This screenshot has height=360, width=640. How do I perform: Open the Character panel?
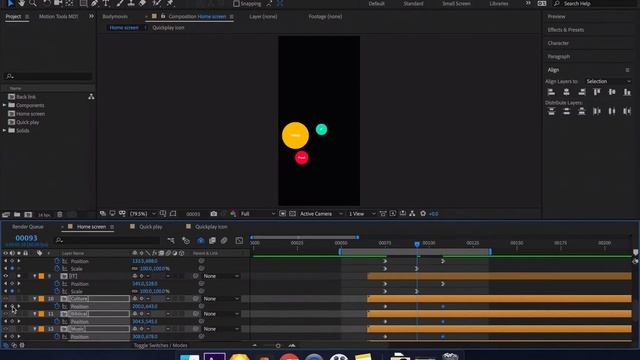click(558, 43)
